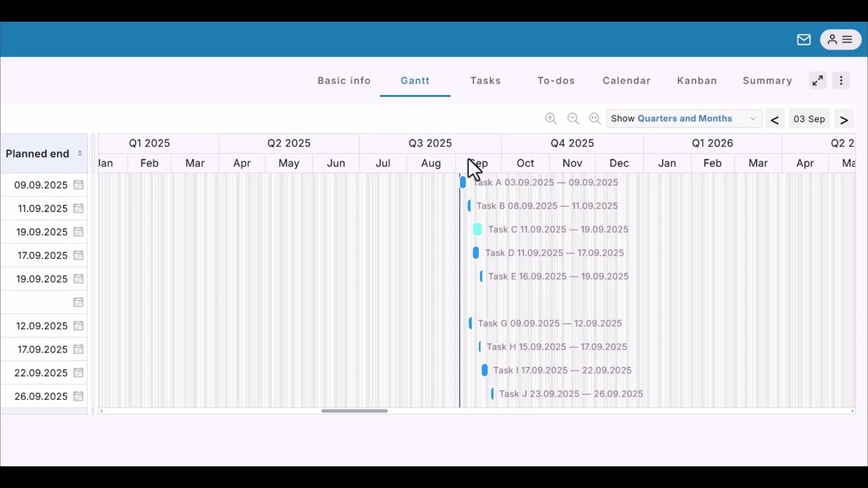Select the Task D Gantt bar
Screen dimensions: 868x488
(x=476, y=253)
